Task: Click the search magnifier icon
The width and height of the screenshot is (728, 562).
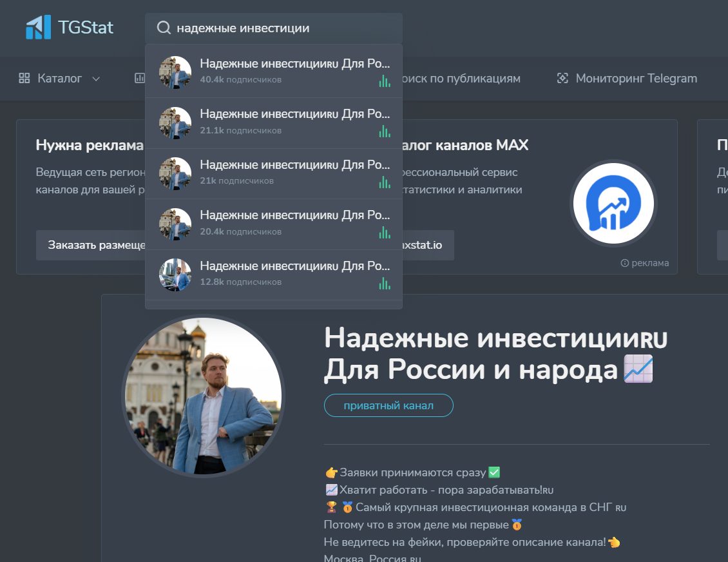Action: coord(164,28)
